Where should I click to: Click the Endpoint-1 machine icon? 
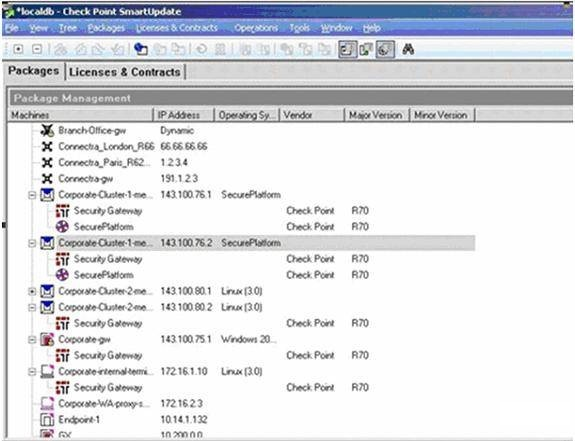coord(47,419)
